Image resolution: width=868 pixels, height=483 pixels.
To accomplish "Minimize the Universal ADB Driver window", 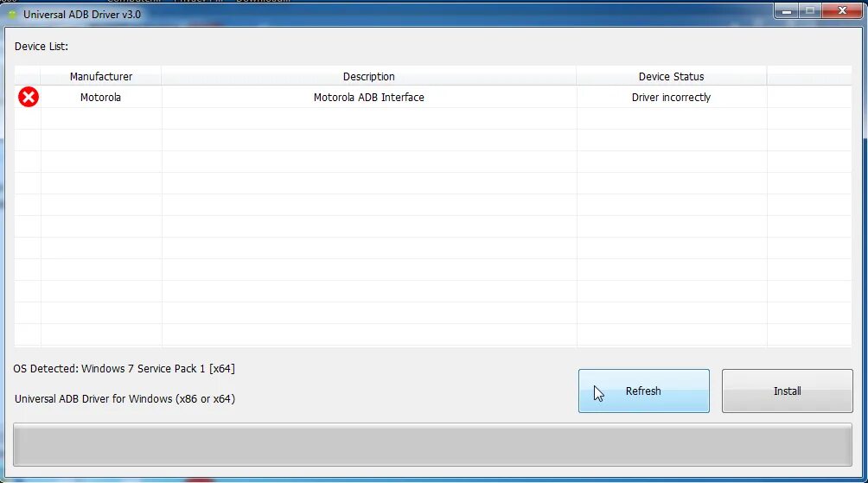I will [x=786, y=10].
